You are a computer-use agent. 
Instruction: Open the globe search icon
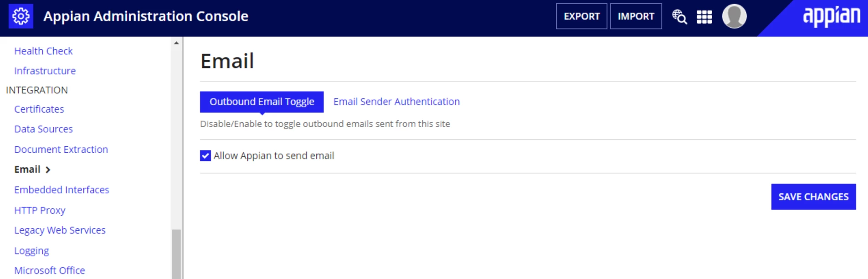679,17
